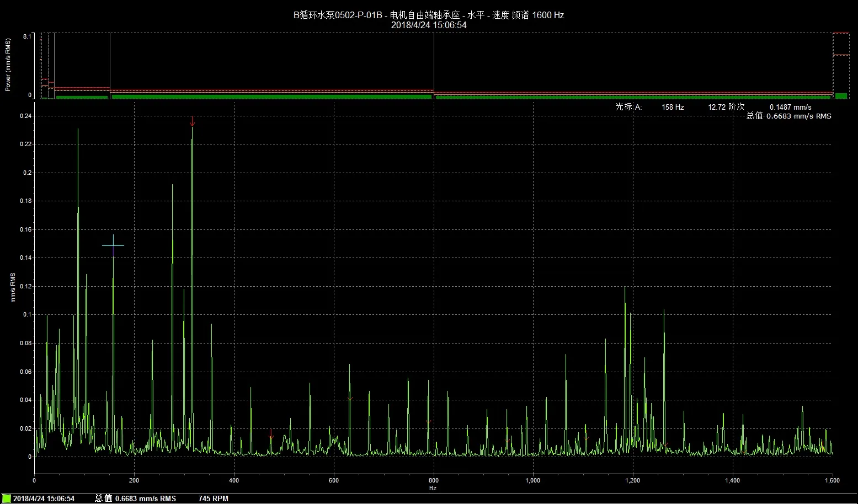Click the red arrow marker near 470 Hz
The width and height of the screenshot is (858, 504).
click(x=270, y=435)
